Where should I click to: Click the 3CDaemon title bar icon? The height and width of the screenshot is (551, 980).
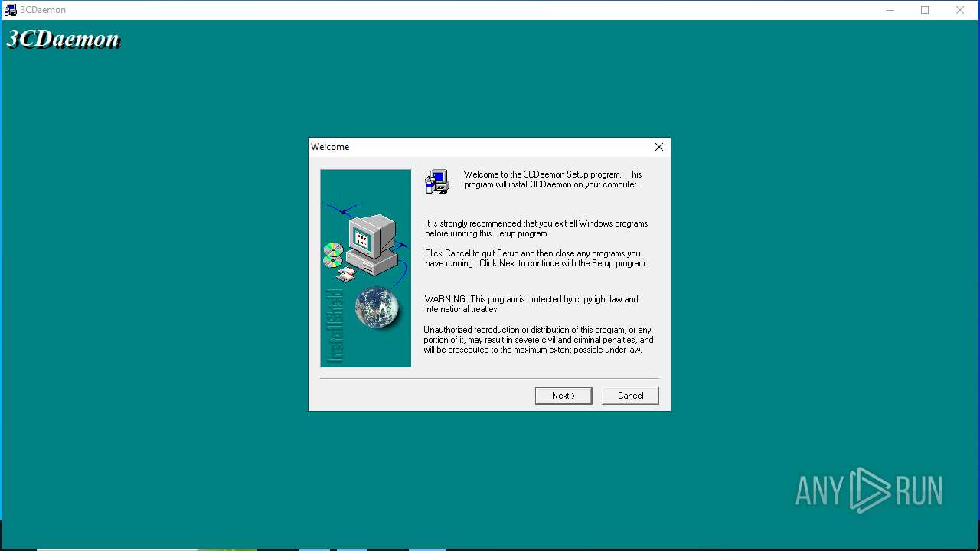click(x=10, y=10)
